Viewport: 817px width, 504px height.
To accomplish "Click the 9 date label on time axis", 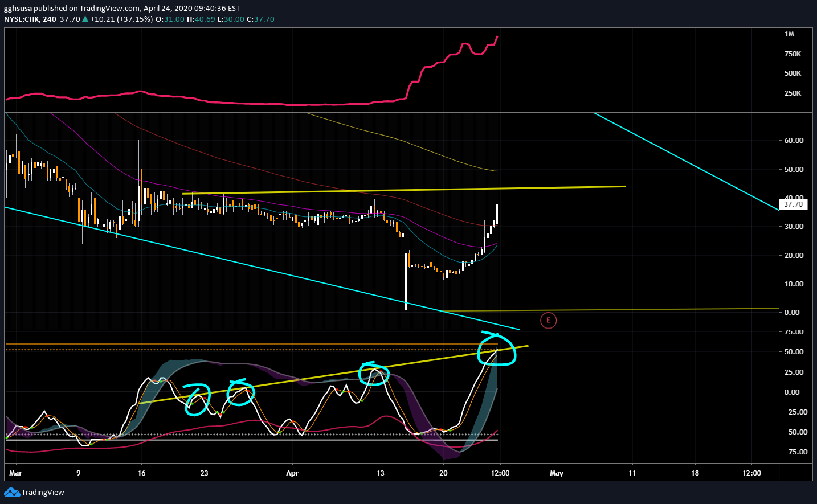I will tap(79, 473).
